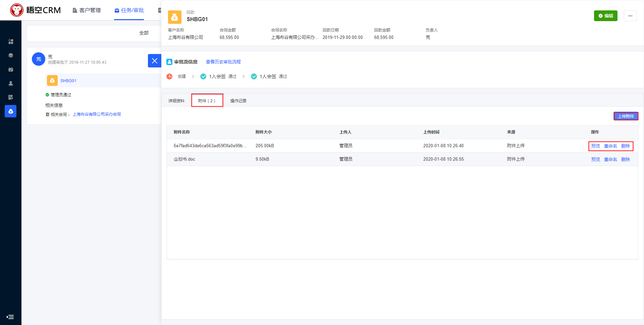Select the highlighted money bag sidebar icon

coord(11,111)
